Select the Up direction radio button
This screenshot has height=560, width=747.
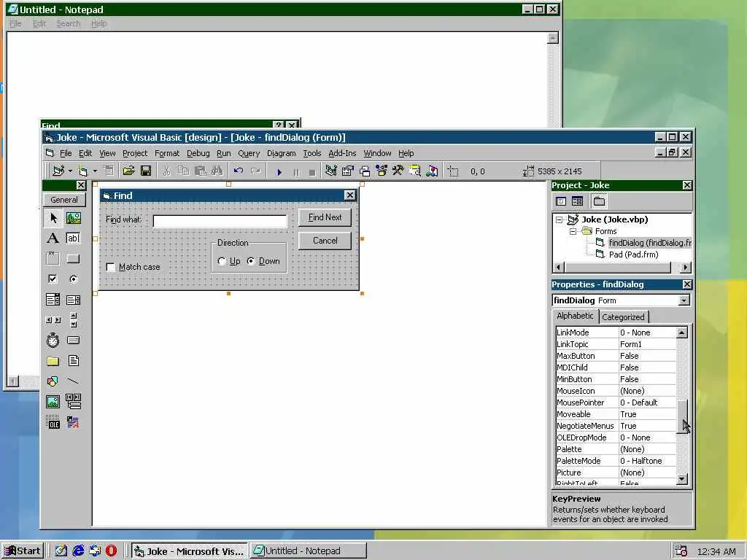pyautogui.click(x=222, y=261)
